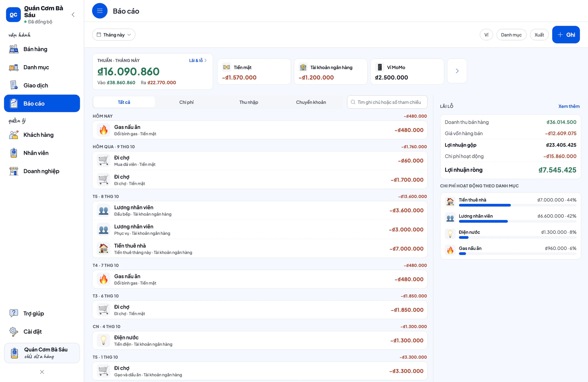588x382 pixels.
Task: Open Xem thêm link in Lãi lỗ
Action: point(569,106)
